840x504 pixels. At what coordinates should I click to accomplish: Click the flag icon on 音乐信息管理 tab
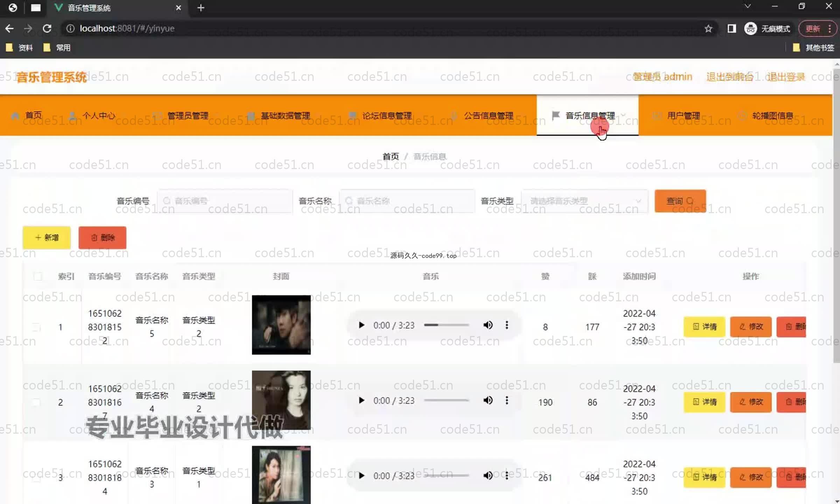(555, 115)
